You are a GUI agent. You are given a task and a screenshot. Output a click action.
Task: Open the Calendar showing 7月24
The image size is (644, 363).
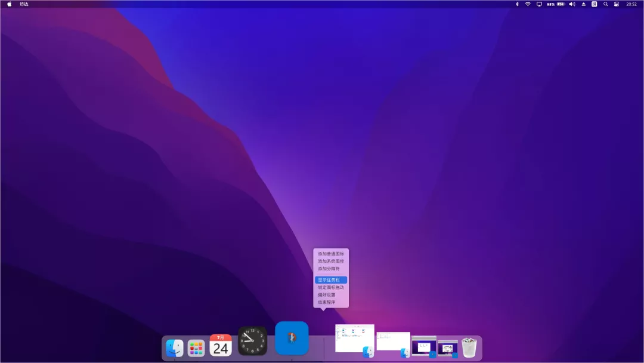click(x=219, y=344)
